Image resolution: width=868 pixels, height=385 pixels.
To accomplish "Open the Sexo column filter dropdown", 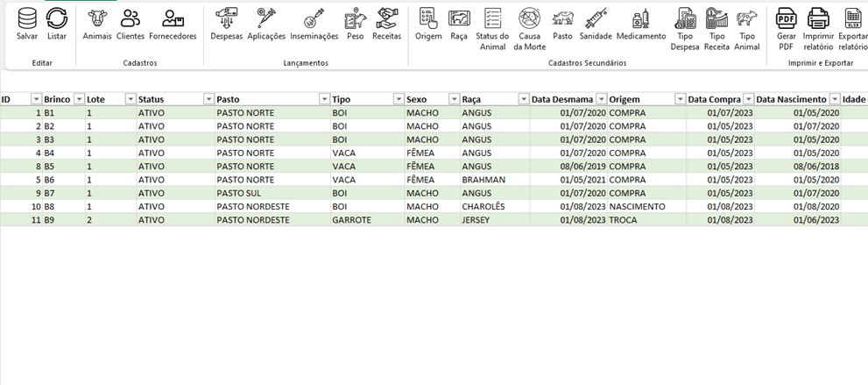I will pos(454,99).
